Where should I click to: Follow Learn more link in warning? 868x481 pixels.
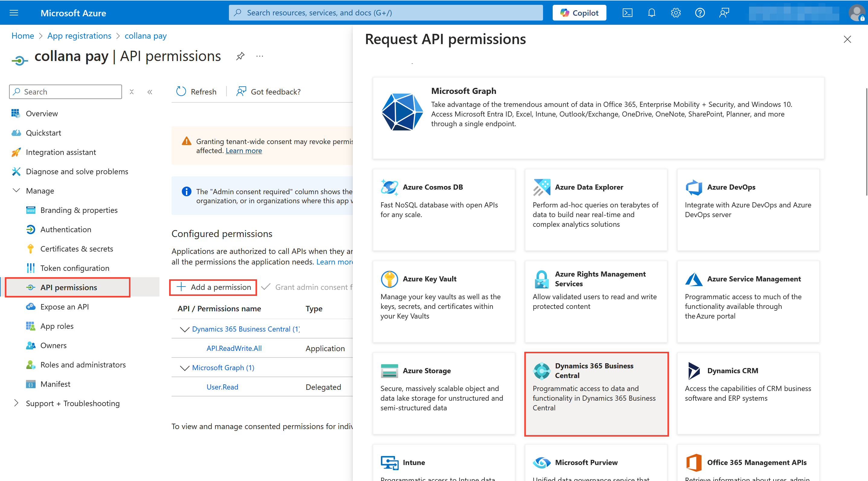click(244, 151)
